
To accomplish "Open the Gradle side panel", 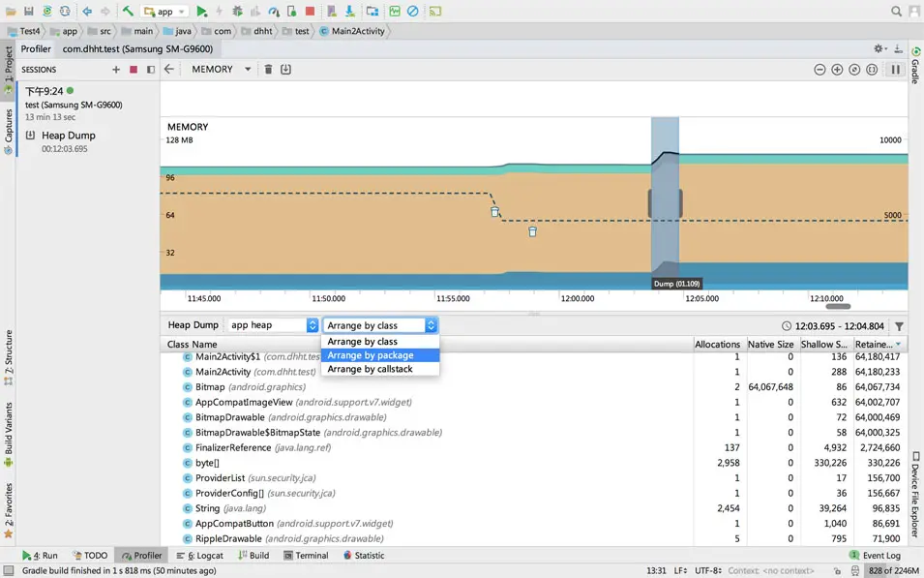I will [915, 66].
